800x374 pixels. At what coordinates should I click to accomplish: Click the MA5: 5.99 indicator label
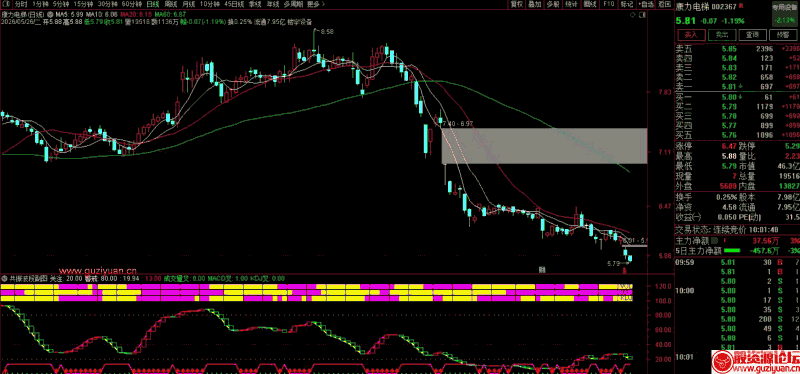(68, 15)
